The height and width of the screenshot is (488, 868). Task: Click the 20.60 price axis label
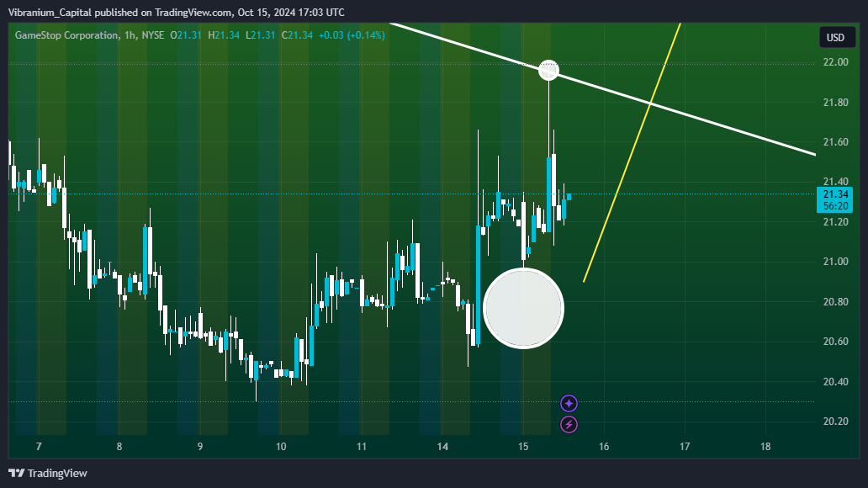point(835,342)
